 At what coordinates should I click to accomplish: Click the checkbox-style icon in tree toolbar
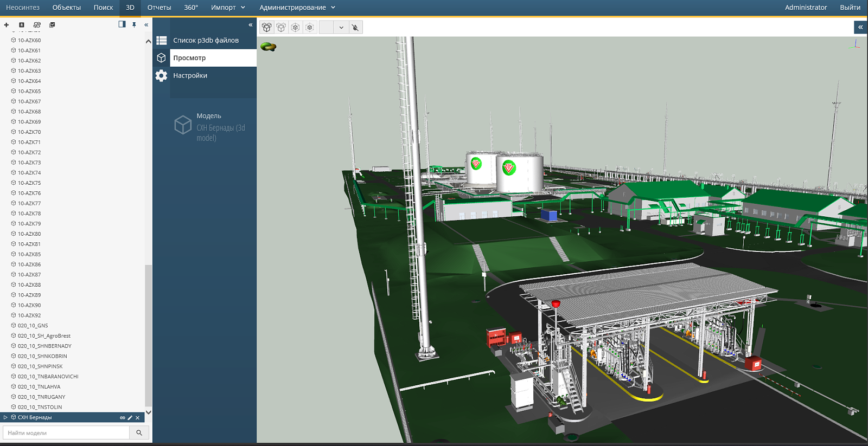point(52,25)
